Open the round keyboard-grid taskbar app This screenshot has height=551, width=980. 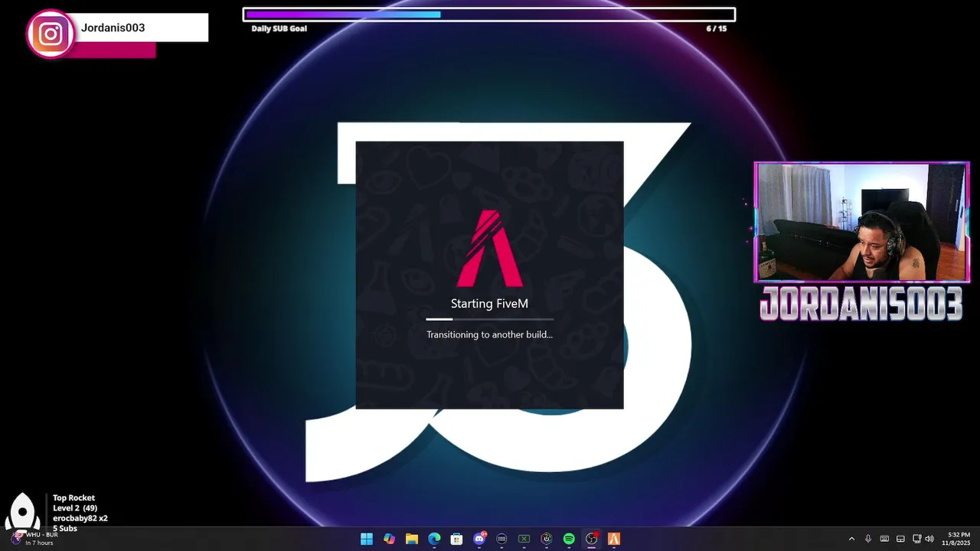pos(501,539)
